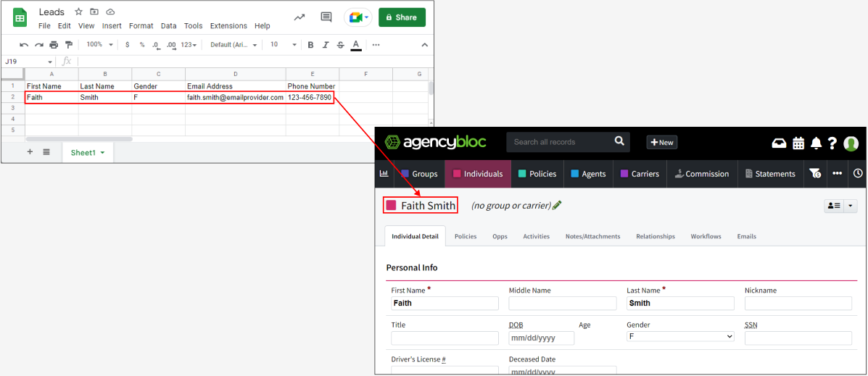Open the Format menu in Sheets
The height and width of the screenshot is (376, 868).
pyautogui.click(x=141, y=26)
